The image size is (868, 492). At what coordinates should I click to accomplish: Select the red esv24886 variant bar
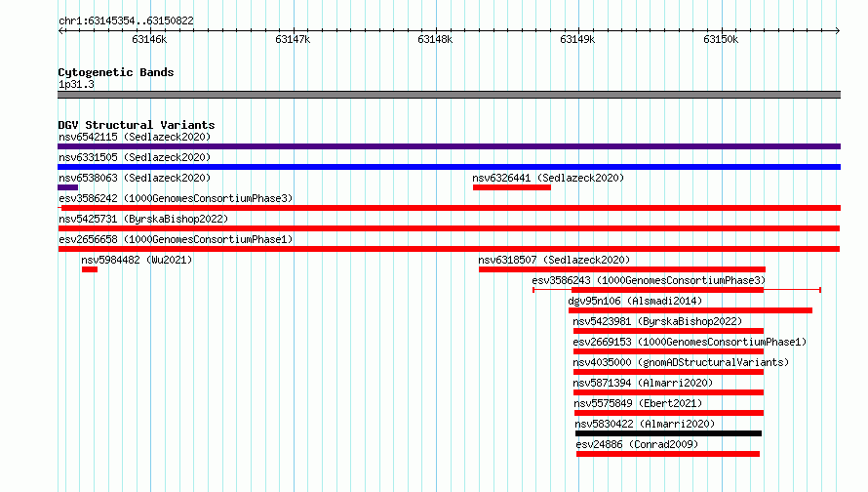pyautogui.click(x=668, y=454)
